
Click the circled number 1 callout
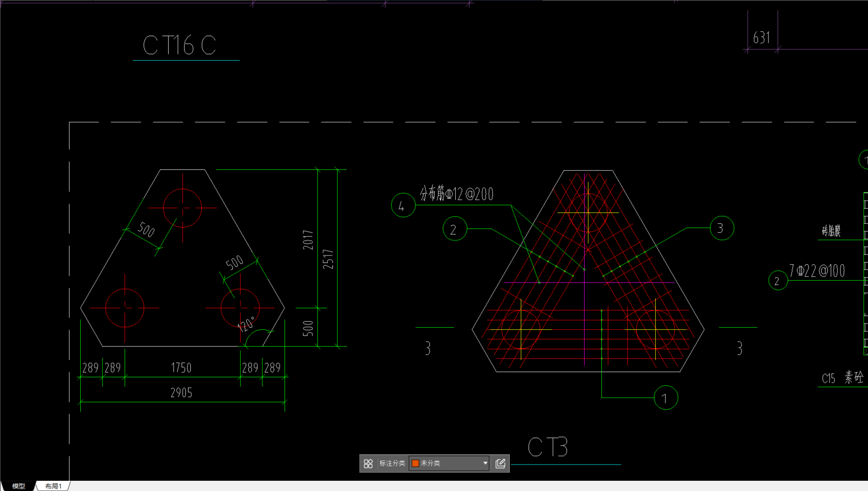point(665,398)
